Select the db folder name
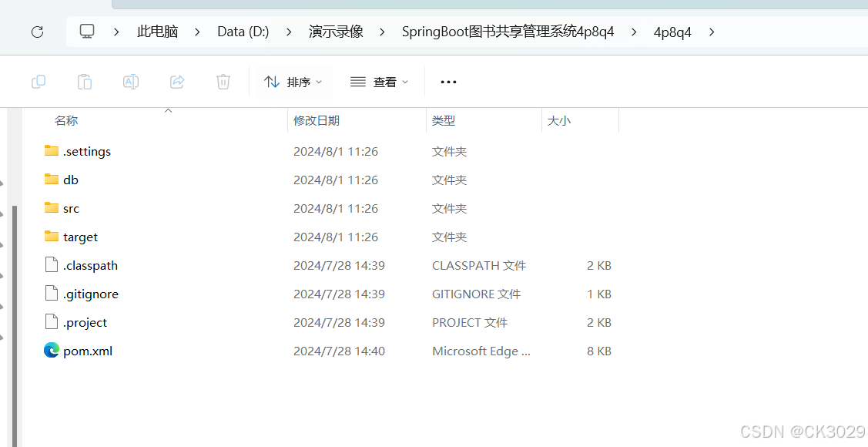 [x=71, y=180]
